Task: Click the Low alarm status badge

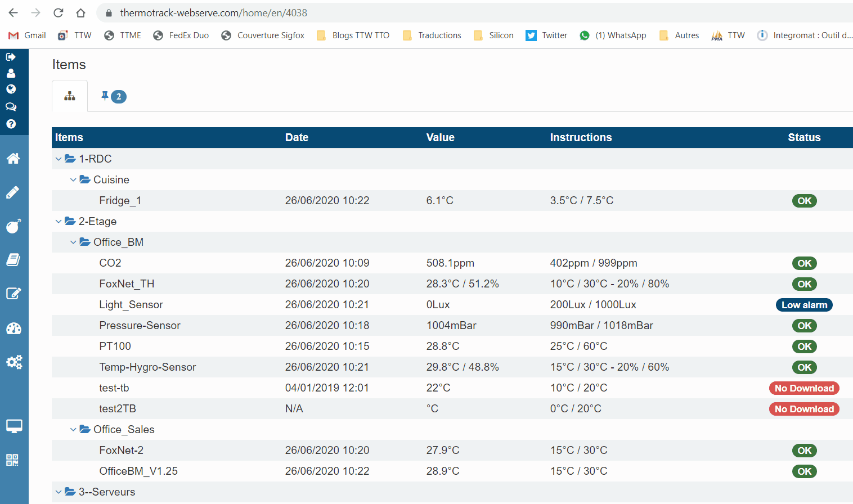Action: coord(804,305)
